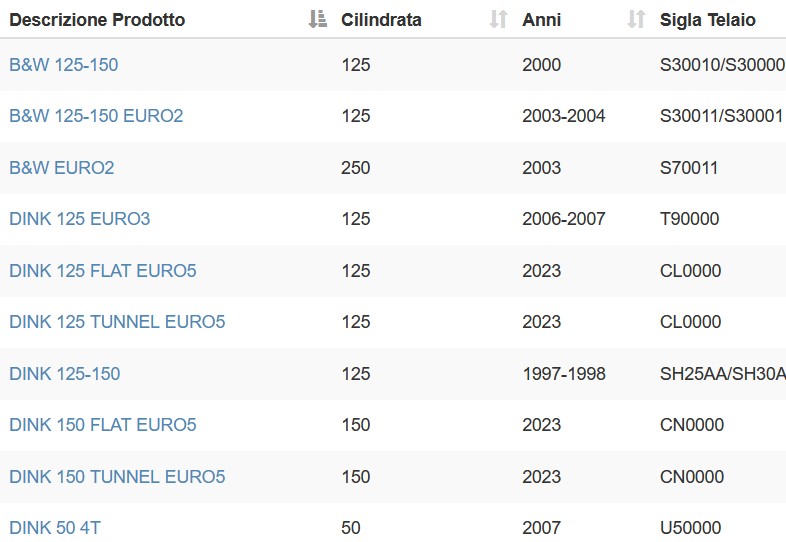
Task: Go to DINK 125-150 product page
Action: (65, 374)
